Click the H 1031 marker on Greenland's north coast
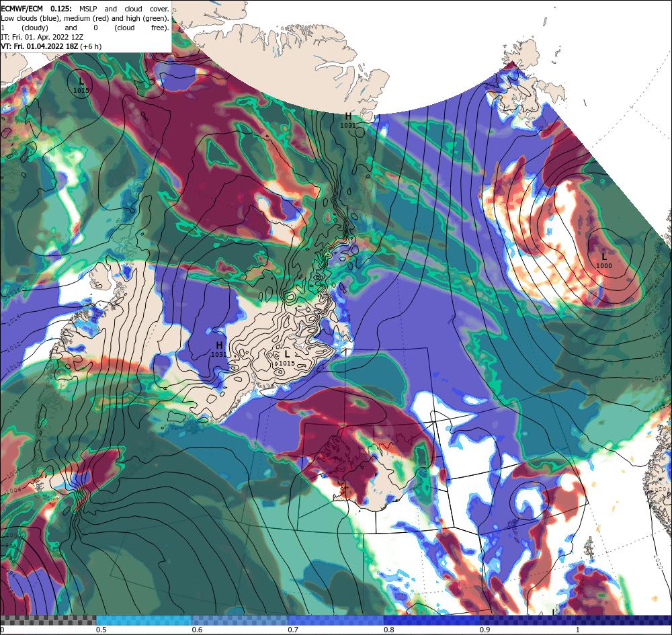Image resolution: width=672 pixels, height=635 pixels. [348, 120]
